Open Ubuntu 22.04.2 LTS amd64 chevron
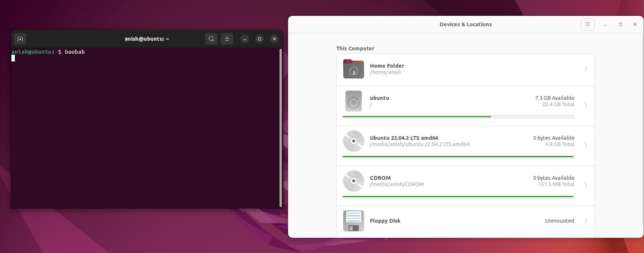This screenshot has width=644, height=253. pos(585,144)
